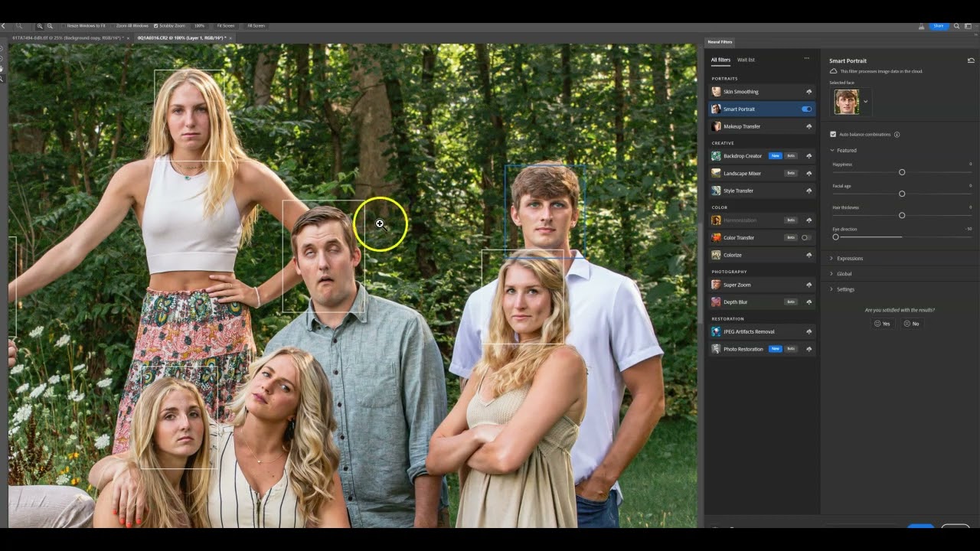Screen dimensions: 980x551
Task: Download the Skin Smoothing filter from cloud
Action: (808, 92)
